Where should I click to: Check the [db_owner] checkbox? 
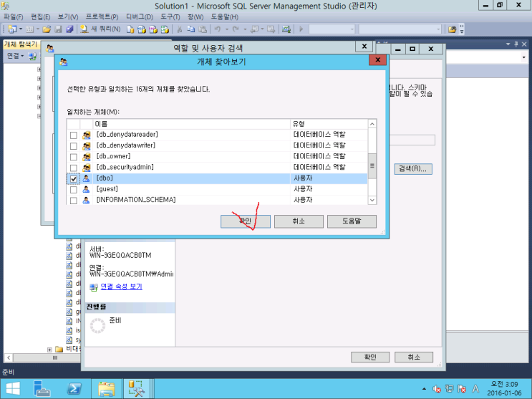point(73,157)
